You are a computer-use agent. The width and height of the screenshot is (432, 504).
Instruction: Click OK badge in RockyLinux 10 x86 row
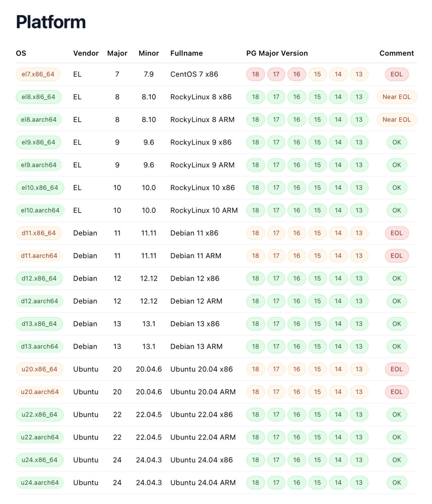tap(396, 188)
